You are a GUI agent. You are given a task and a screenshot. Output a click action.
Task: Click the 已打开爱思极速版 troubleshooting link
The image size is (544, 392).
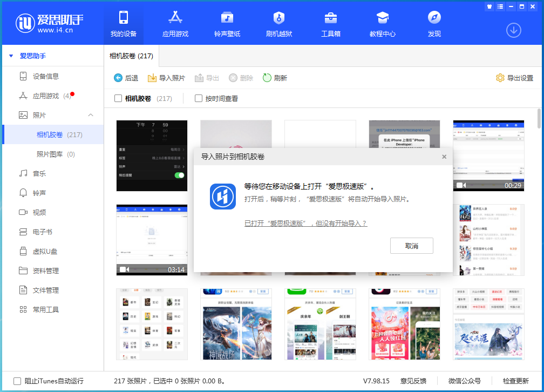click(304, 223)
